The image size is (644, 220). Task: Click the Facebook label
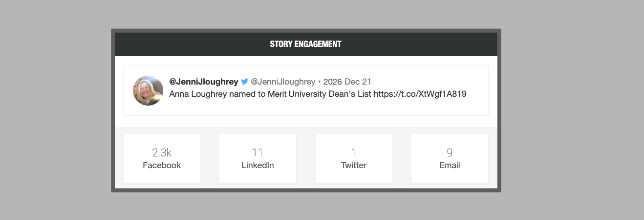tap(162, 165)
